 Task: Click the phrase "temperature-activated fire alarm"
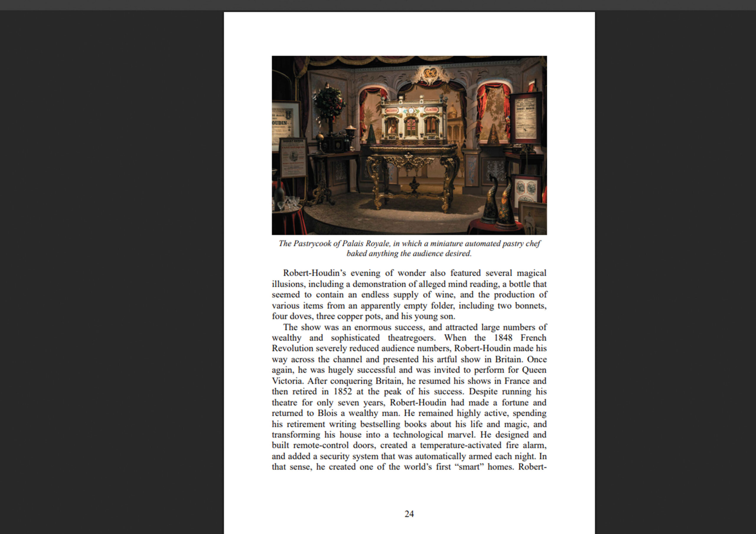click(483, 445)
